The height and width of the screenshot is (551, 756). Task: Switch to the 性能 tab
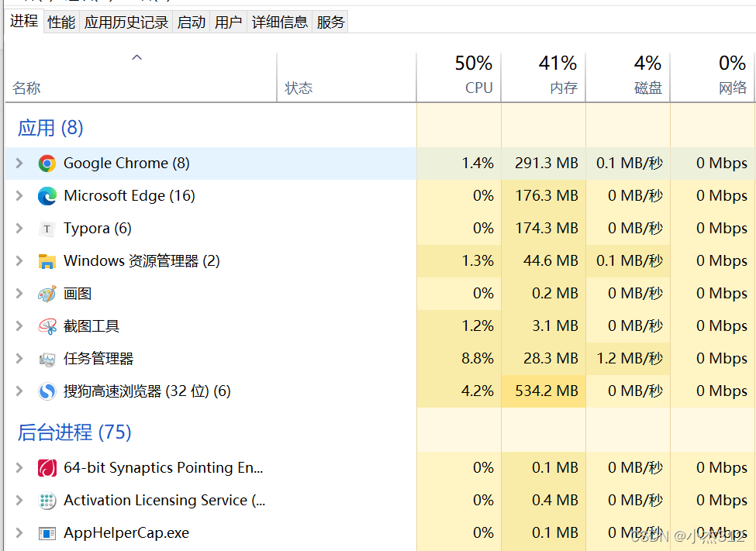(61, 22)
